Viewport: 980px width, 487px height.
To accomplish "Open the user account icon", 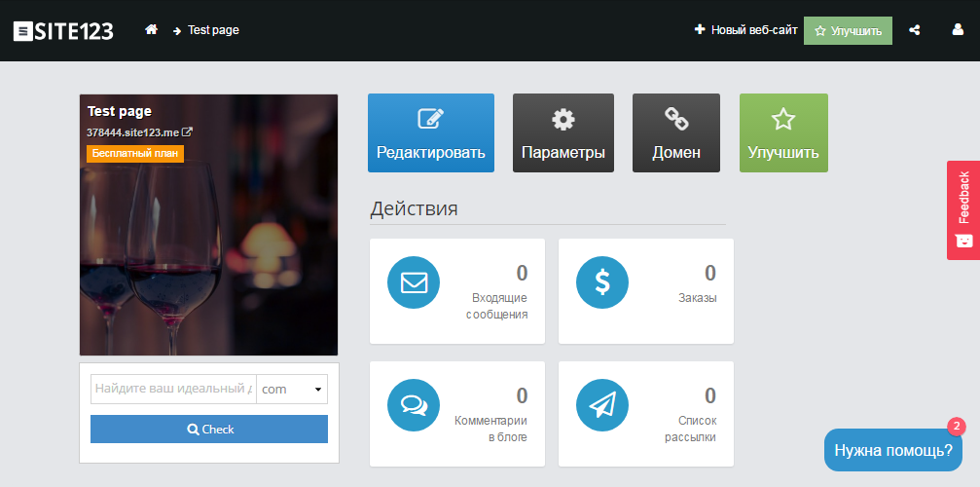I will (958, 29).
